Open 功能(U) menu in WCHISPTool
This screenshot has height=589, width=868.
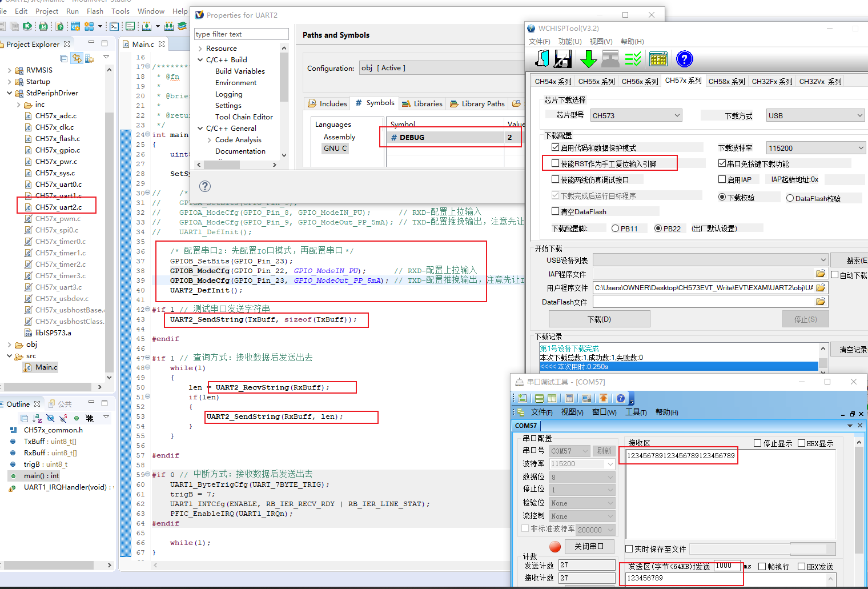(570, 42)
